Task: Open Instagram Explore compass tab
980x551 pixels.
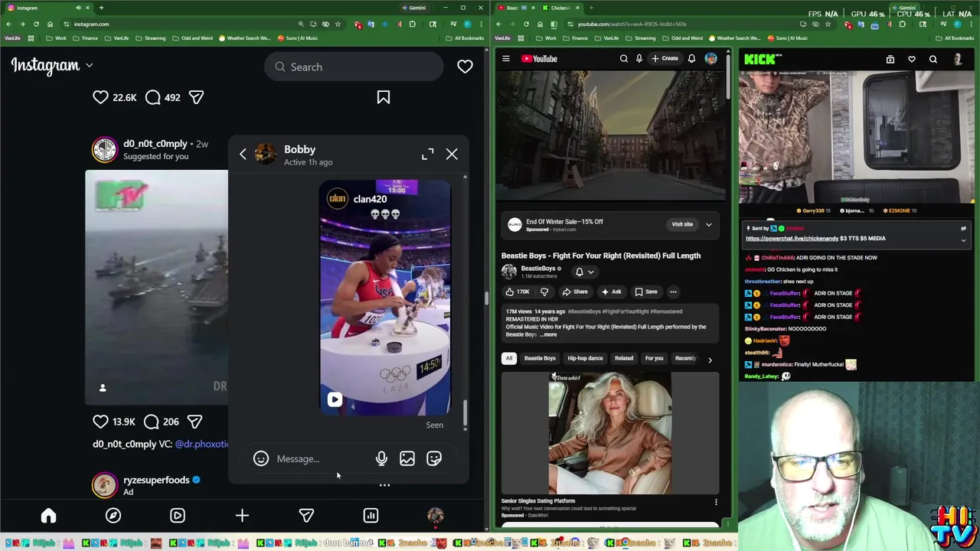Action: 113,516
